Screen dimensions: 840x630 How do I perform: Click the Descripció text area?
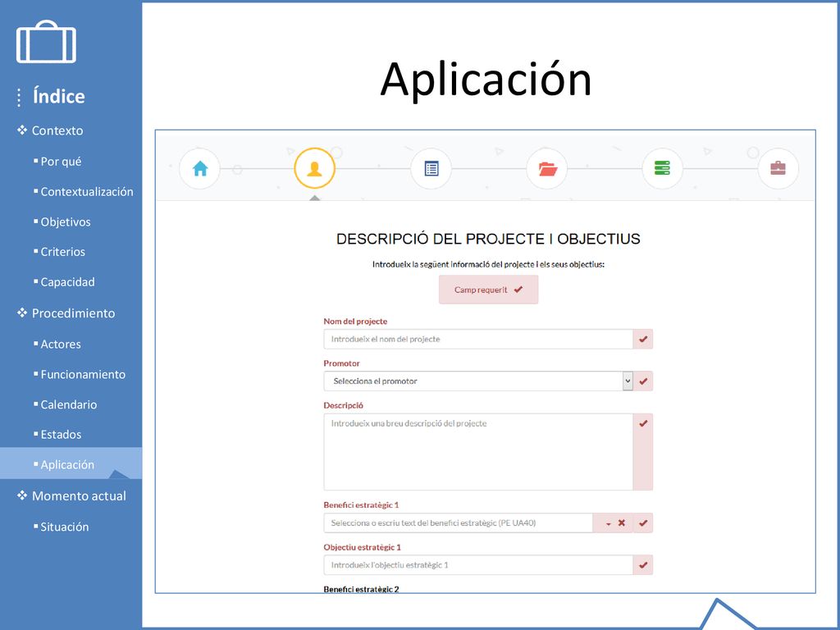[478, 452]
